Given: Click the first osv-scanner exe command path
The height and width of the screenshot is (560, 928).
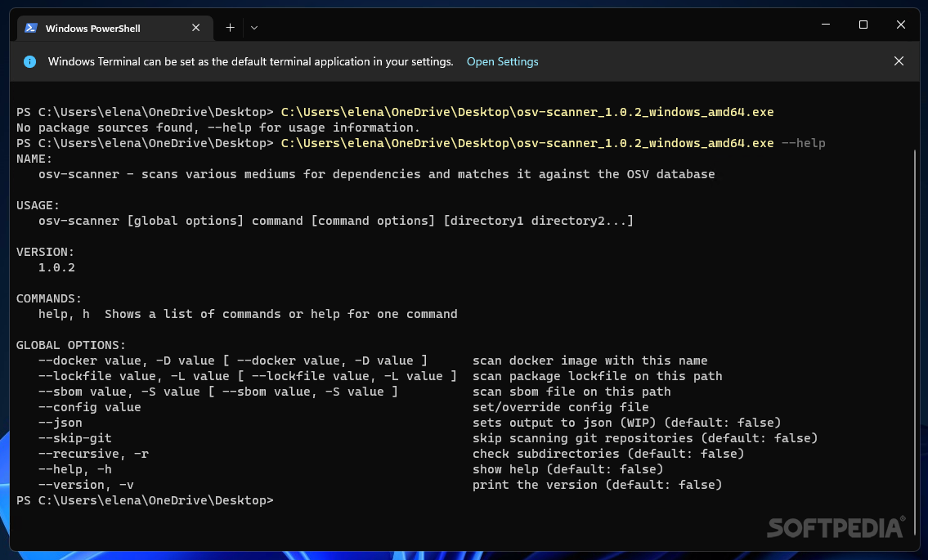Looking at the screenshot, I should (527, 112).
